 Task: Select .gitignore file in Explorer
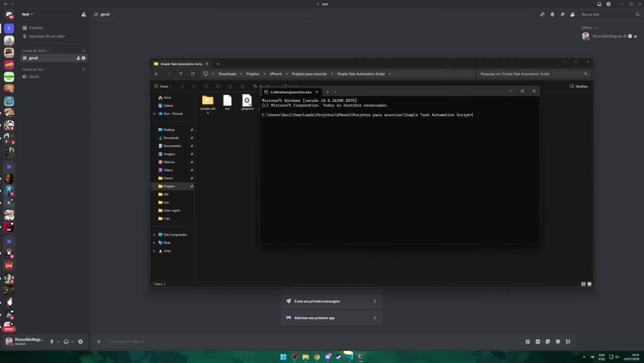click(x=247, y=103)
